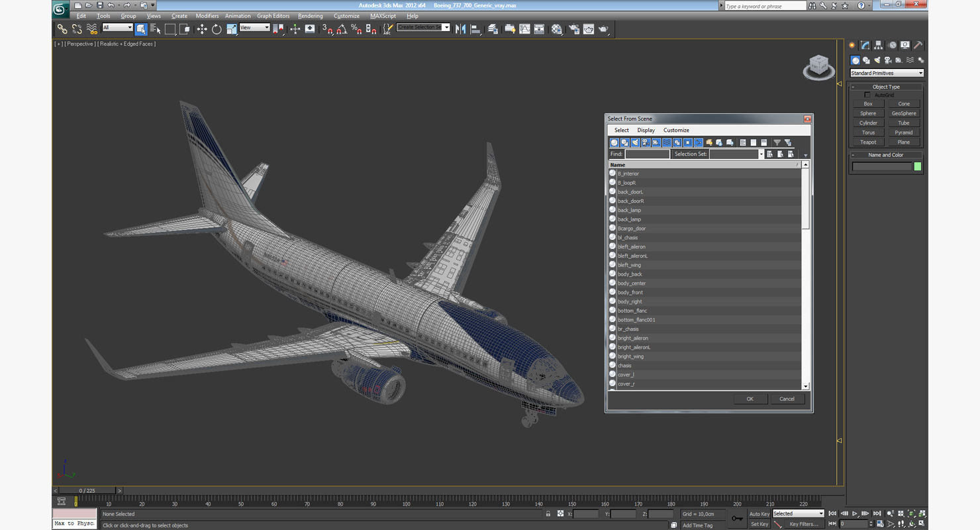Click the GeoSphere button
Image resolution: width=980 pixels, height=530 pixels.
pyautogui.click(x=904, y=113)
